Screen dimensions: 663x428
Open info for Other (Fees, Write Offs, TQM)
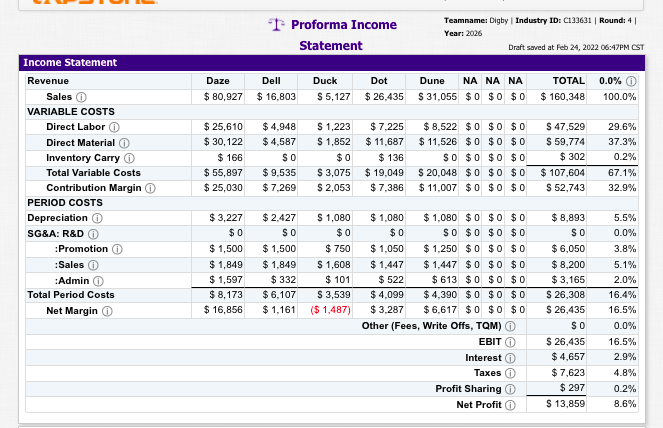(x=510, y=326)
